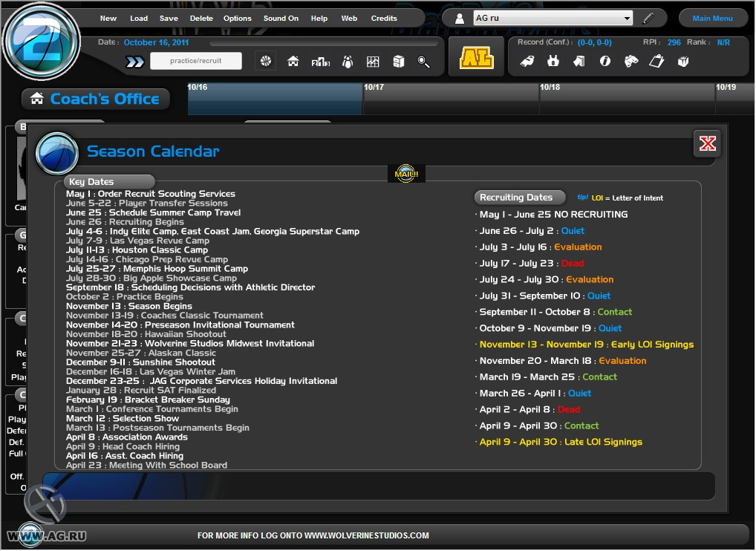
Task: Open the clipboard icon
Action: [x=656, y=61]
